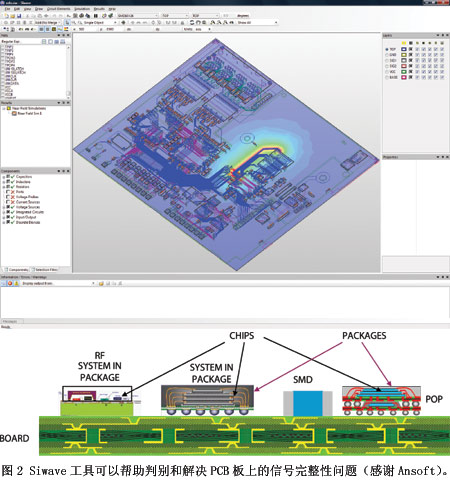Screen dimensions: 450x482
Task: Click the padlock icon in the second toolbar
Action: pos(182,23)
